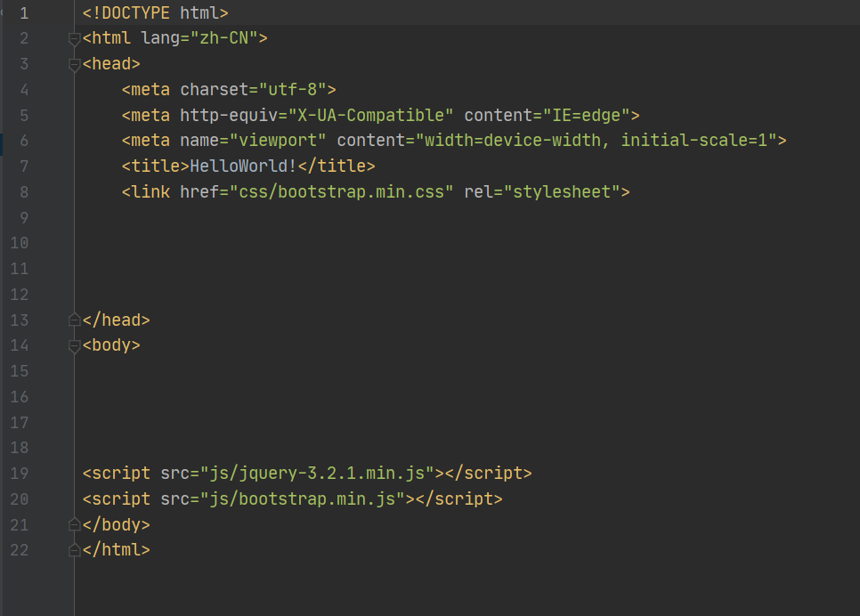Place cursor on lang="zh-CN" attribute value
Viewport: 860px width, 616px height.
click(x=223, y=38)
